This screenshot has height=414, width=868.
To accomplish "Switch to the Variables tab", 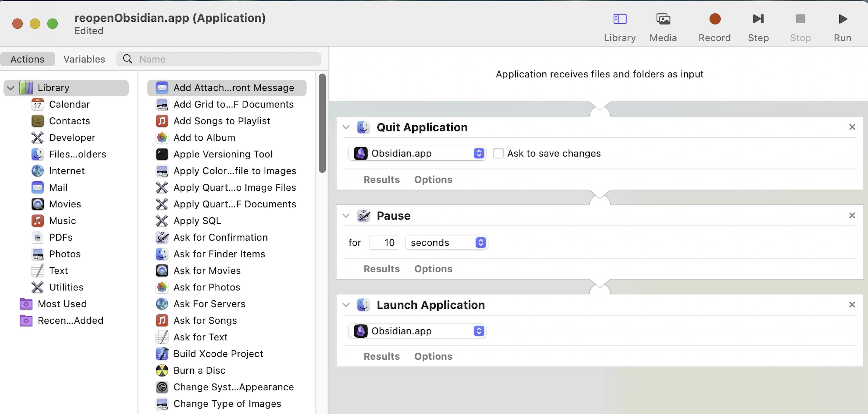I will tap(84, 59).
